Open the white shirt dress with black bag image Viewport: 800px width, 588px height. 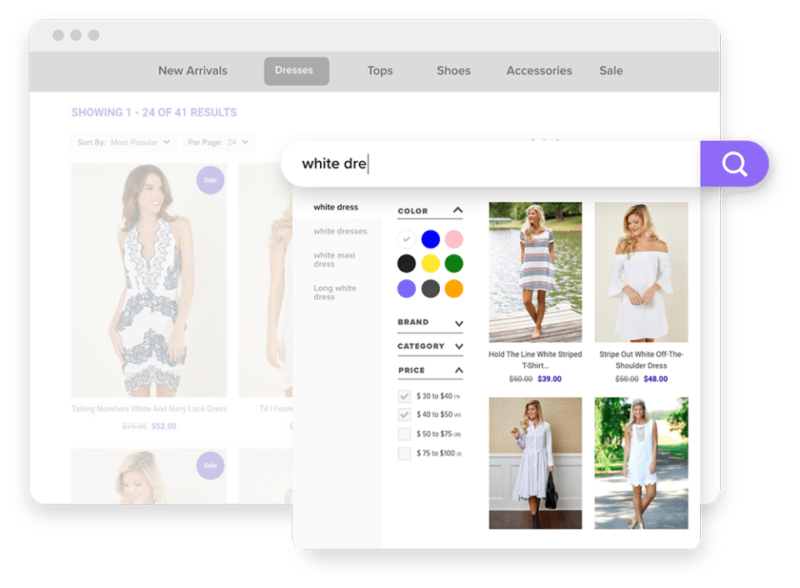pos(535,463)
